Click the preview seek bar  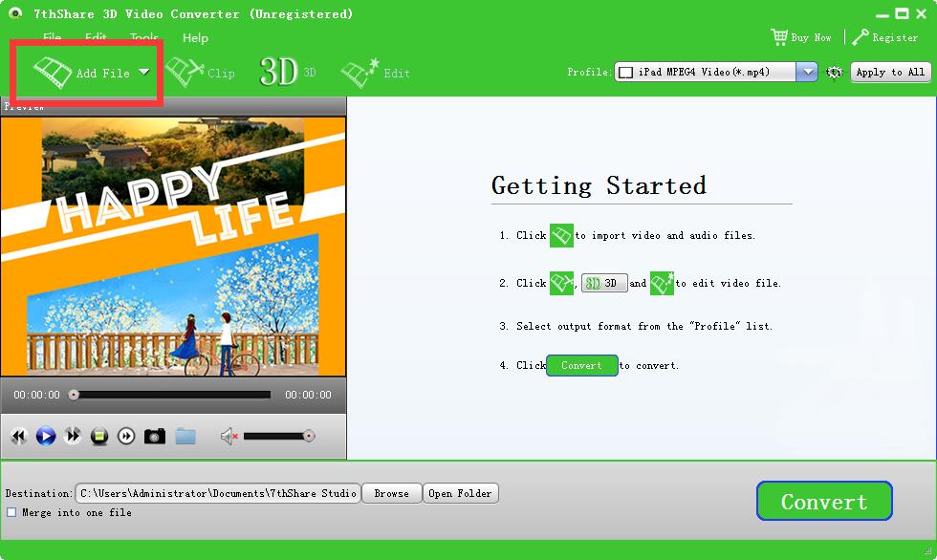click(171, 395)
